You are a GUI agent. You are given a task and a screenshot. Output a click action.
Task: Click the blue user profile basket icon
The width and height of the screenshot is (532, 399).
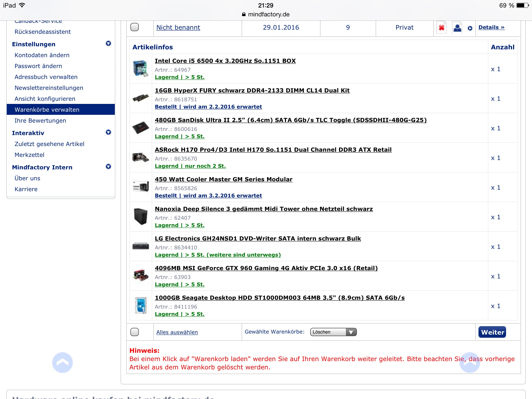tap(457, 28)
